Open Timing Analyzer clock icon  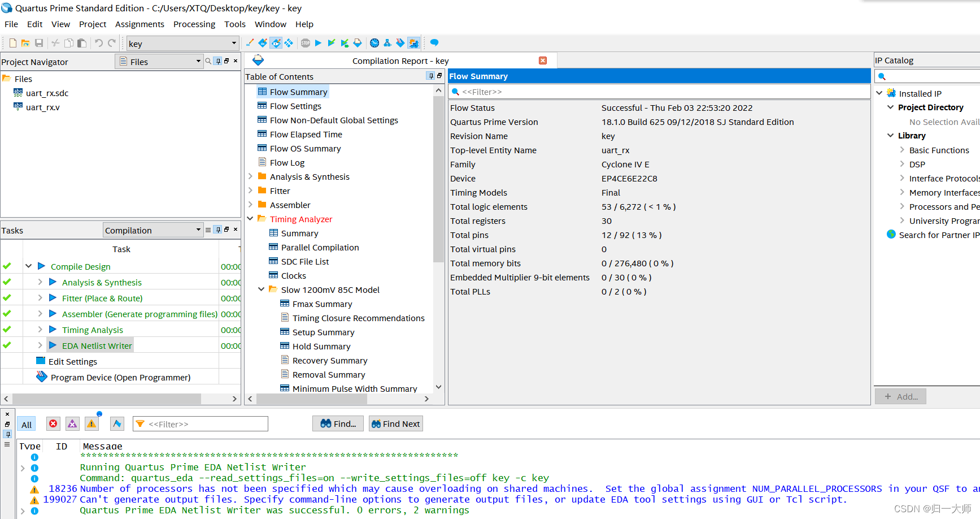374,43
